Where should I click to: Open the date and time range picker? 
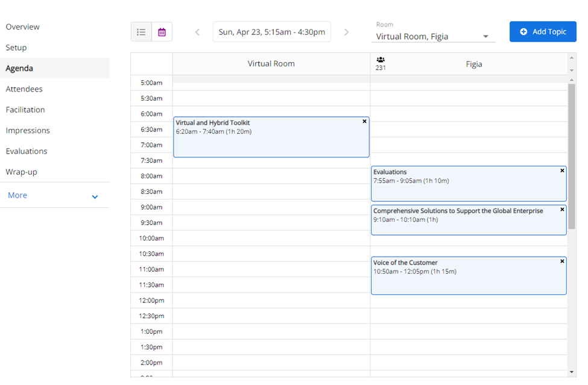tap(271, 32)
